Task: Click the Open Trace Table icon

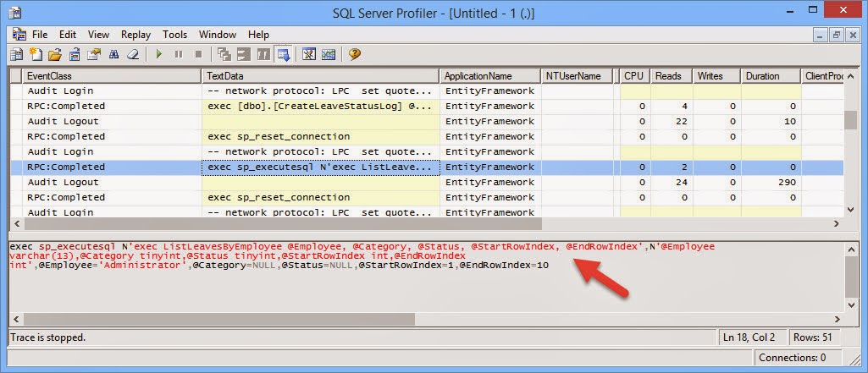Action: 75,54
